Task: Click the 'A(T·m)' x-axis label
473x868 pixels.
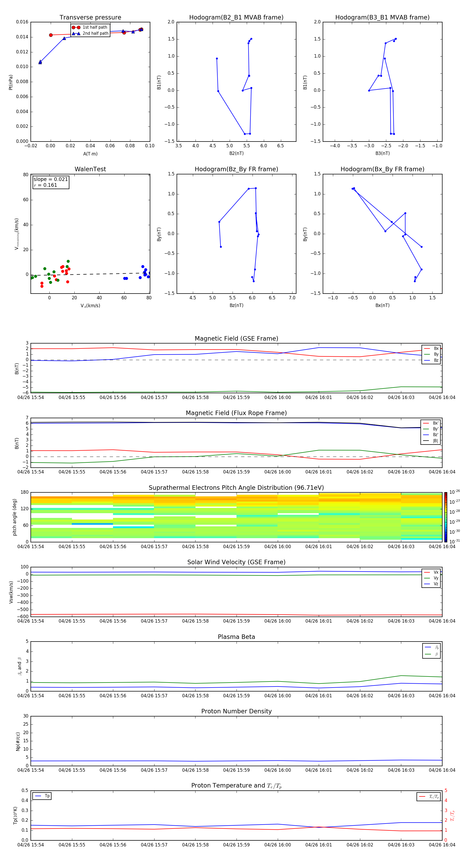Action: tap(90, 154)
